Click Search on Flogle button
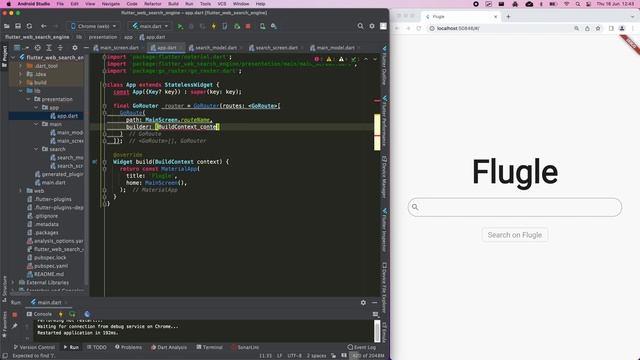Screen dimensions: 640x360 pyautogui.click(x=515, y=235)
